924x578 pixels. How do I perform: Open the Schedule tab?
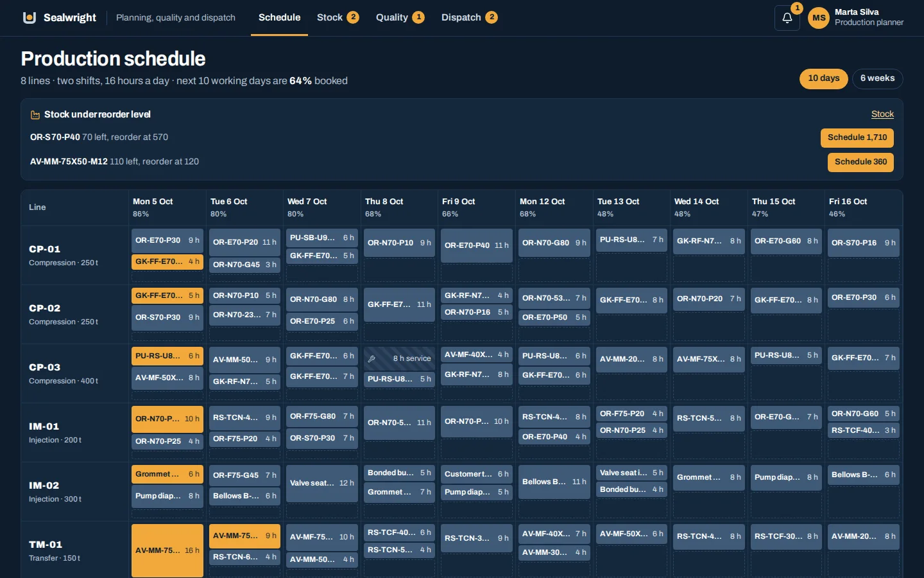(279, 17)
